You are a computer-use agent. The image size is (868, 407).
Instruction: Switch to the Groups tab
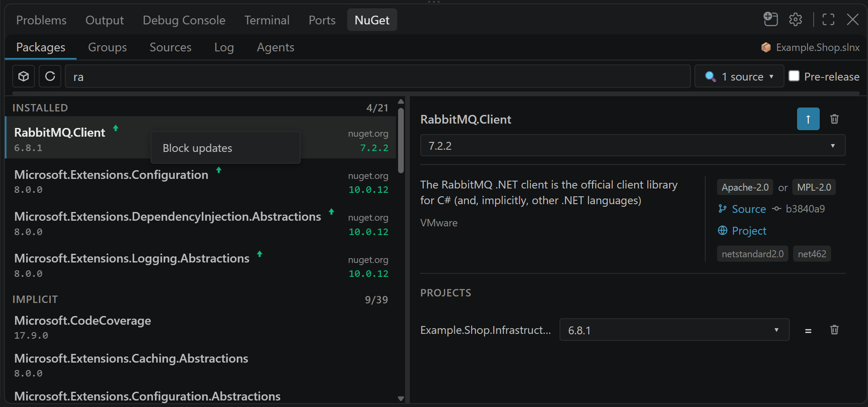click(107, 47)
